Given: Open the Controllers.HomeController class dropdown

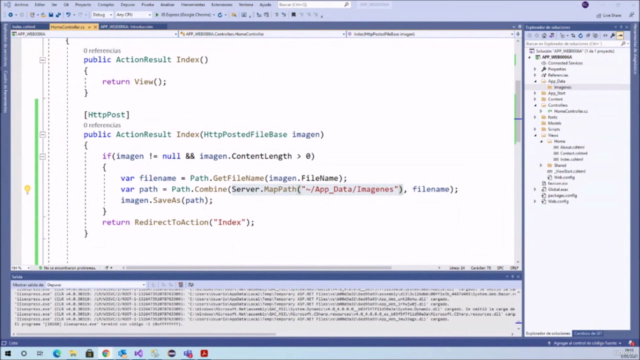Looking at the screenshot, I should (x=262, y=34).
